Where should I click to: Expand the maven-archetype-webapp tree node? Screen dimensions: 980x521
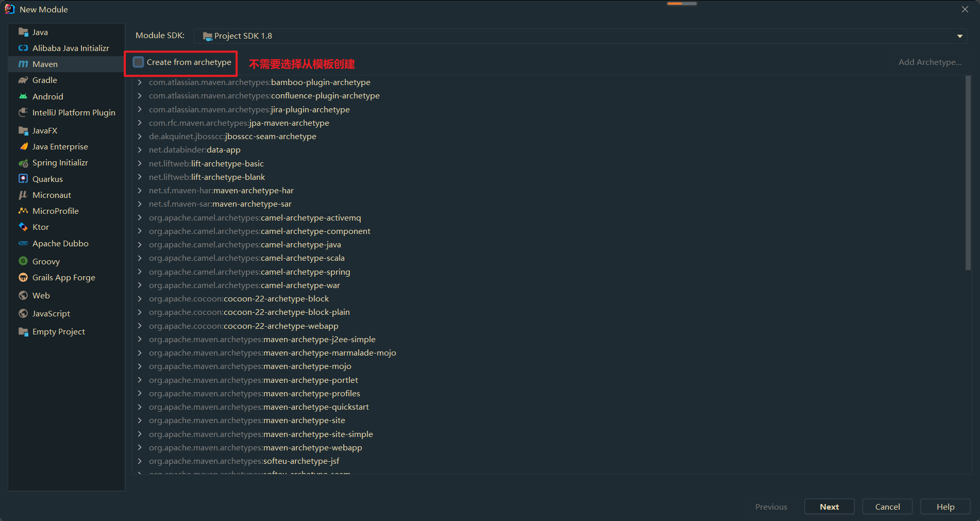click(140, 447)
